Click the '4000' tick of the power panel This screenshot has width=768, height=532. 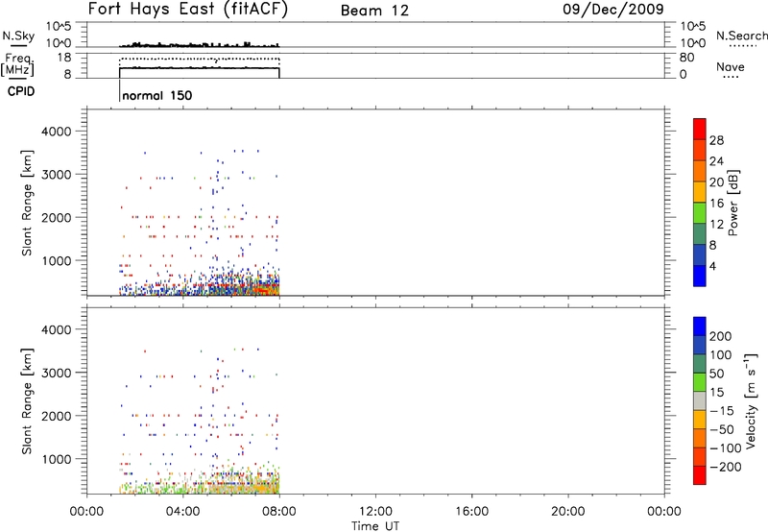[57, 132]
